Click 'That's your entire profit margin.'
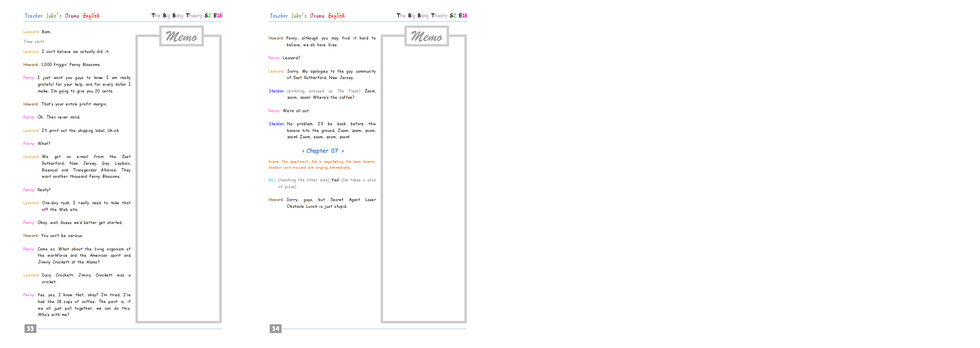The height and width of the screenshot is (348, 980). (74, 104)
